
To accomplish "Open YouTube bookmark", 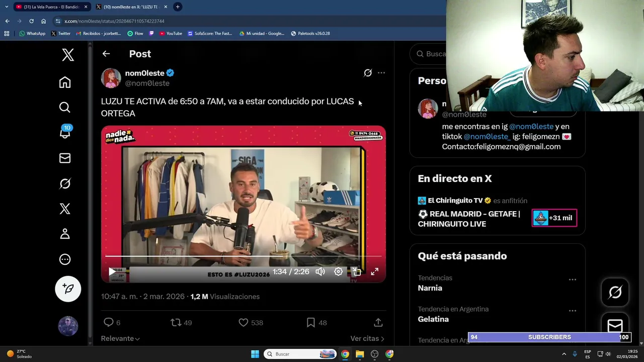I will pos(171,34).
